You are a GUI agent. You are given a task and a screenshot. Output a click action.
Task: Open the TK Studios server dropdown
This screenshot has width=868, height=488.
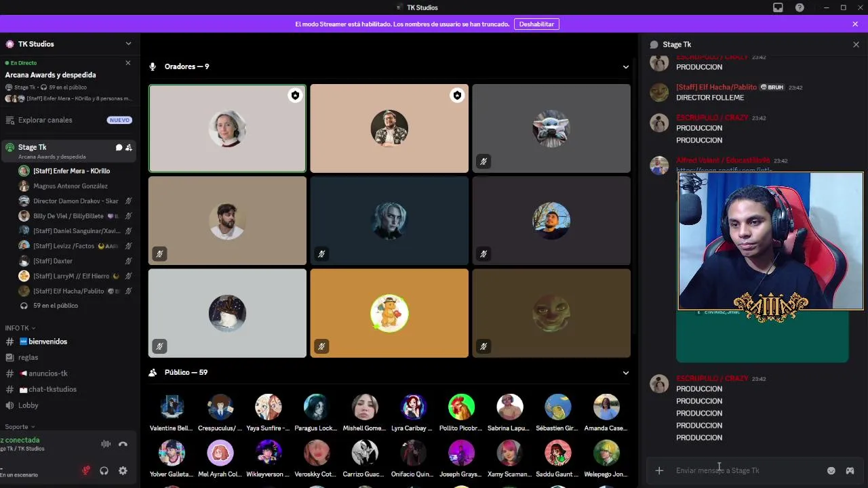point(128,44)
